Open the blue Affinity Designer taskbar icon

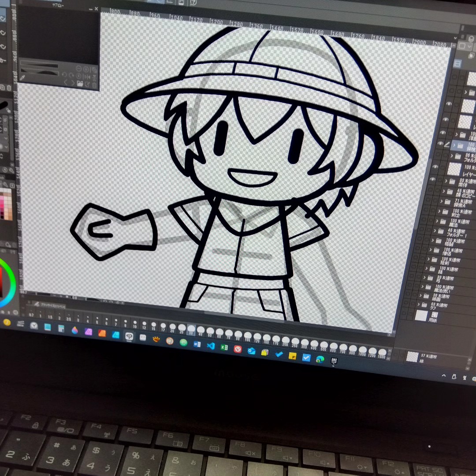coord(115,335)
